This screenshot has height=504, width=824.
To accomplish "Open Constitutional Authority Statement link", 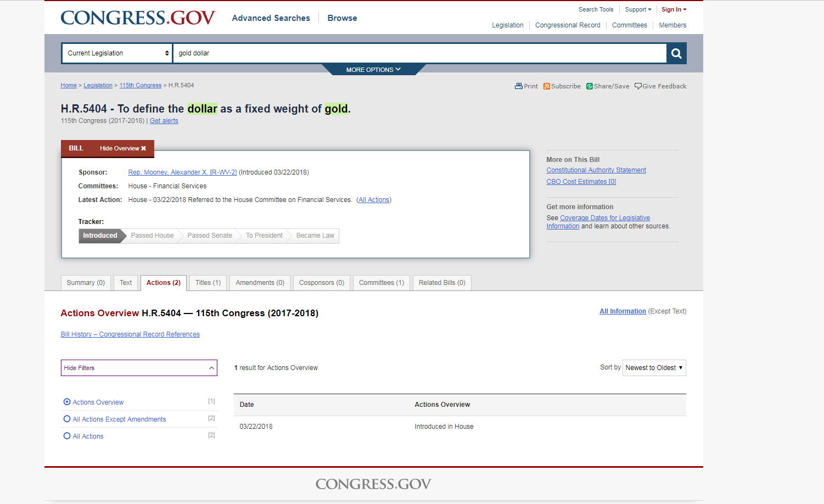I will pos(596,170).
